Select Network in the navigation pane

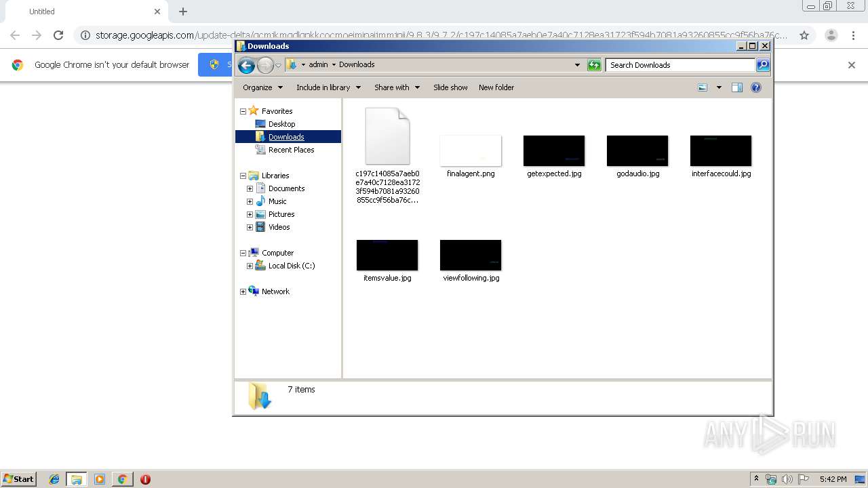pyautogui.click(x=275, y=291)
